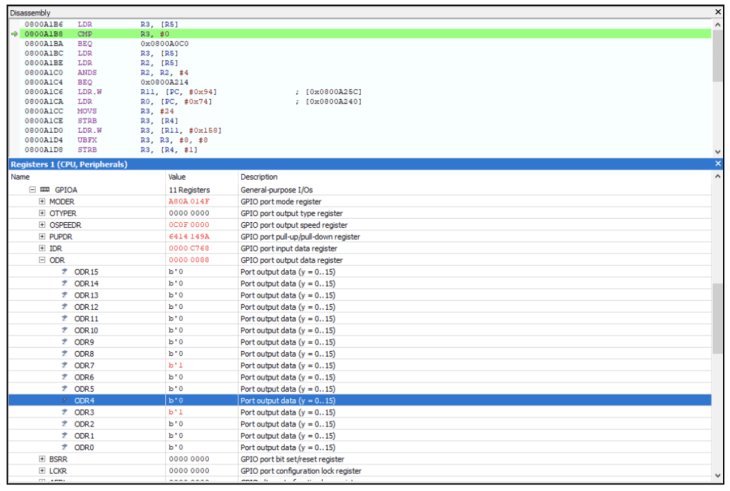Select the BEQ instruction at 0800A1BA
730x491 pixels.
pos(85,44)
